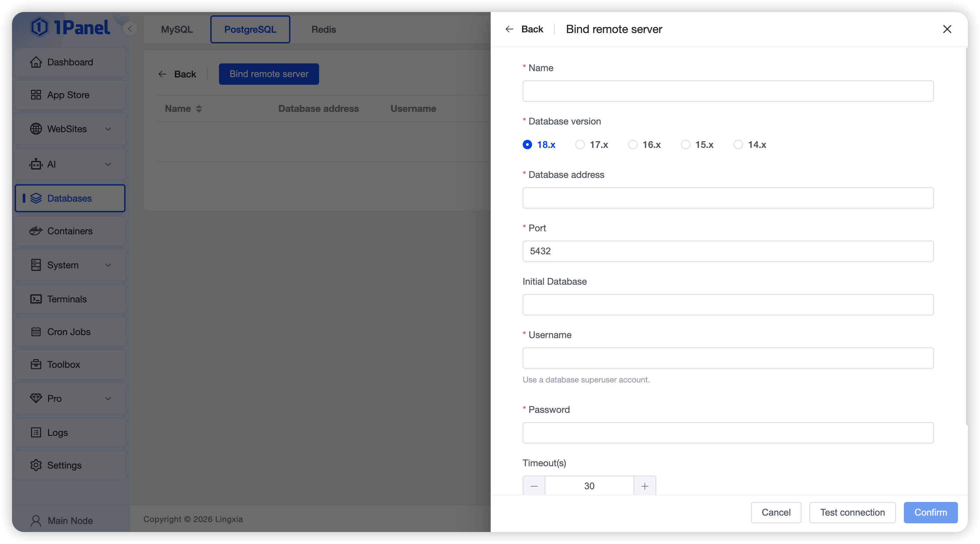Expand the WebSites menu chevron

click(x=108, y=129)
